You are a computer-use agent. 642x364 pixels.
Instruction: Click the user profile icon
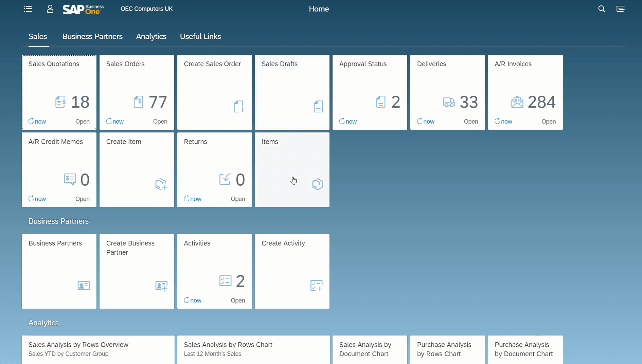click(x=50, y=9)
